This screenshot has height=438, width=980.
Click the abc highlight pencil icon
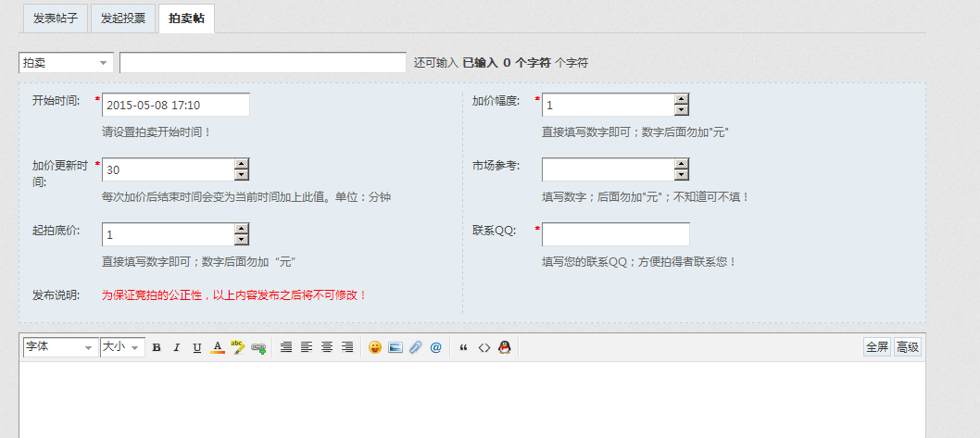[x=237, y=347]
